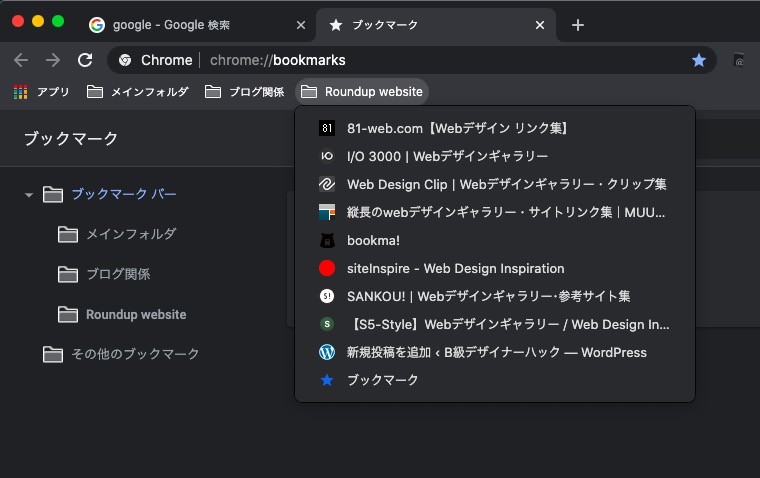Screen dimensions: 760x478
Task: Open the extension icon right of address bar
Action: click(739, 60)
